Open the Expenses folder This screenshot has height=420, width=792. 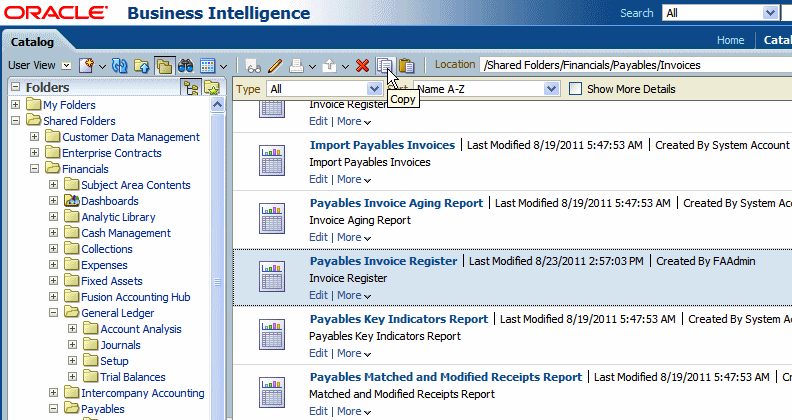coord(104,265)
